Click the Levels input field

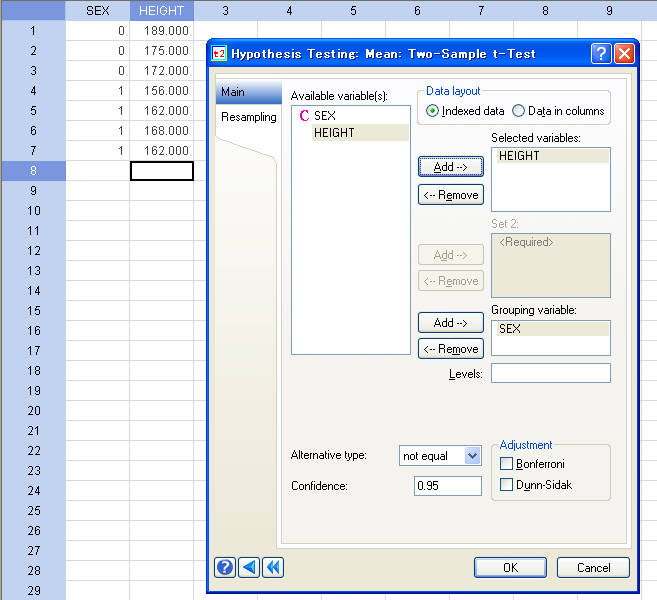(x=551, y=373)
